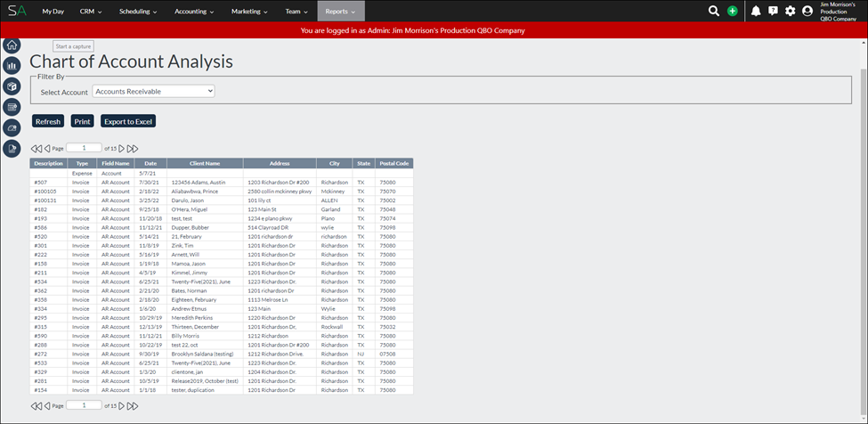This screenshot has width=868, height=424.
Task: Expand the Team menu
Action: 296,11
